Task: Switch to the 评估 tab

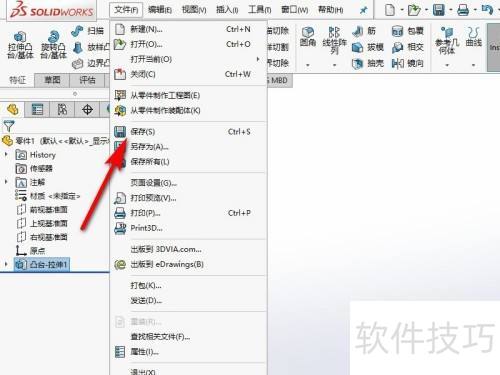Action: point(87,80)
